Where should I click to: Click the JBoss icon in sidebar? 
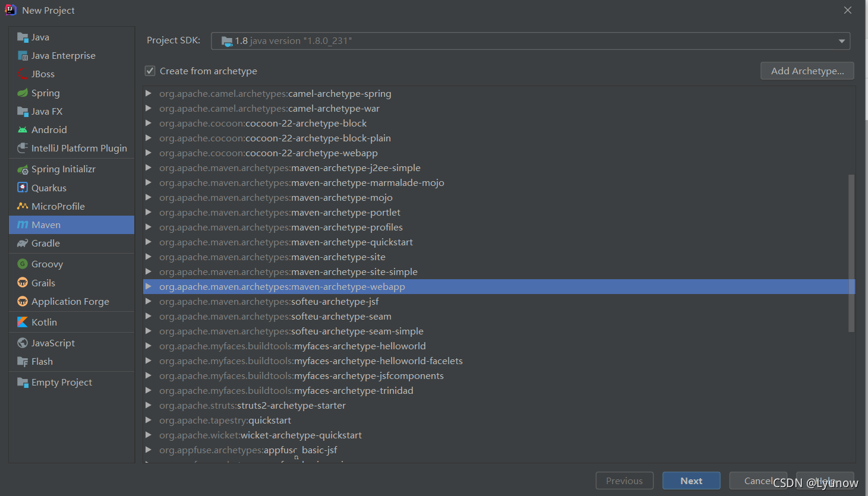[23, 74]
